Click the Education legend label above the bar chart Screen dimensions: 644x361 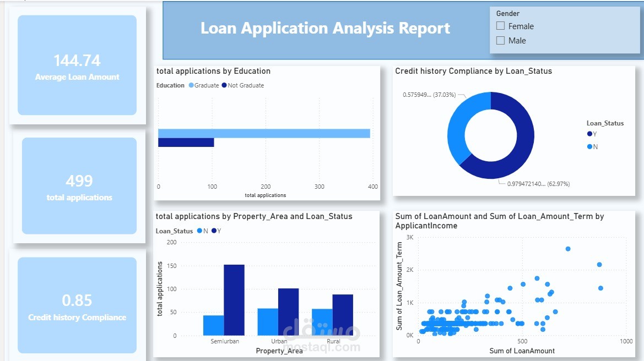click(x=170, y=85)
